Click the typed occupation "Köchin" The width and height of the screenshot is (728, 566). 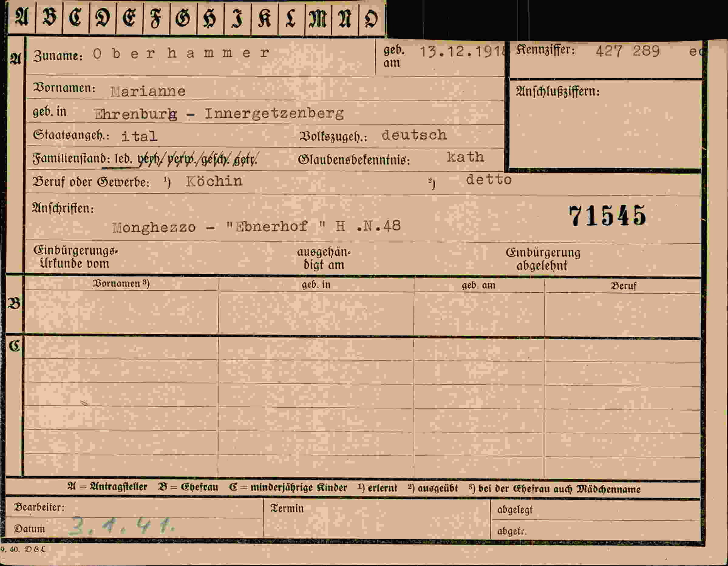(x=214, y=181)
